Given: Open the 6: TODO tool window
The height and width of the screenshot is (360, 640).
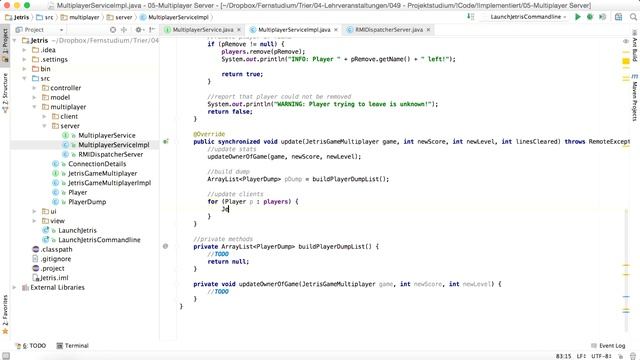Looking at the screenshot, I should coord(31,346).
